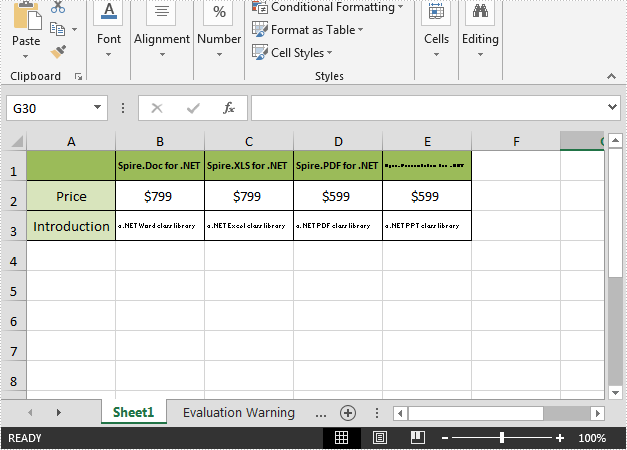The width and height of the screenshot is (627, 450).
Task: Click the Cancel X formula icon
Action: pos(157,108)
